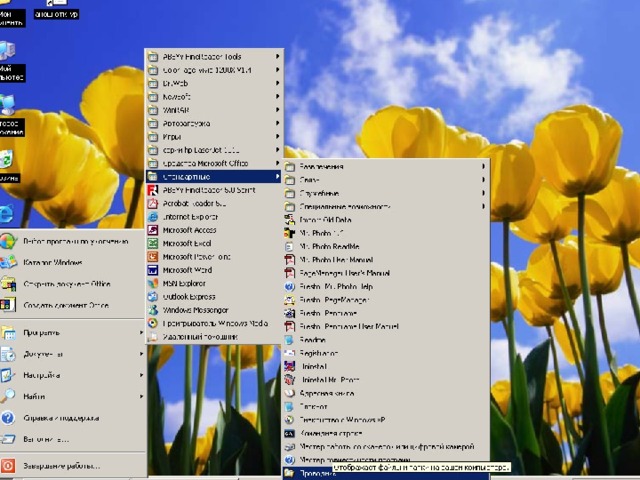This screenshot has width=640, height=480.
Task: Launch Mr. Photo 1.x application icon
Action: coord(289,233)
